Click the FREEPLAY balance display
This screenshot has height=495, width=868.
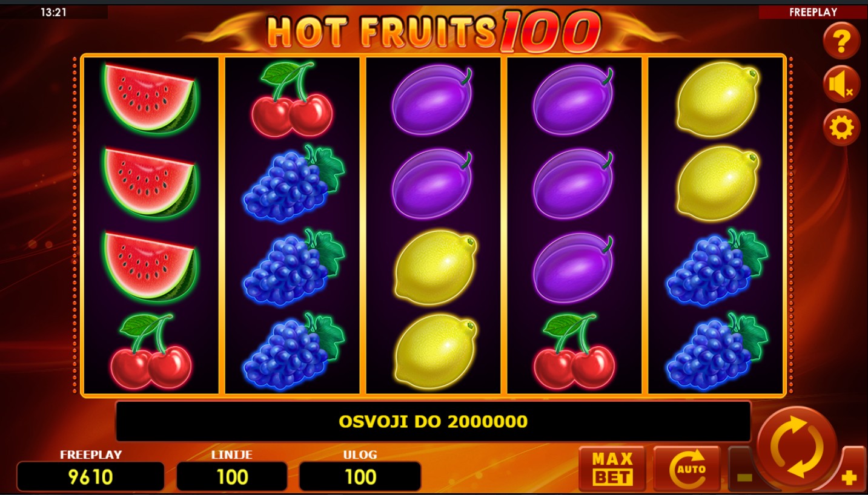[x=90, y=476]
